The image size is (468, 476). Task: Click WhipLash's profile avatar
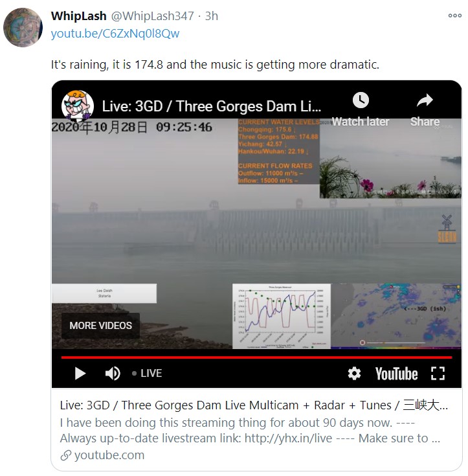[x=23, y=27]
